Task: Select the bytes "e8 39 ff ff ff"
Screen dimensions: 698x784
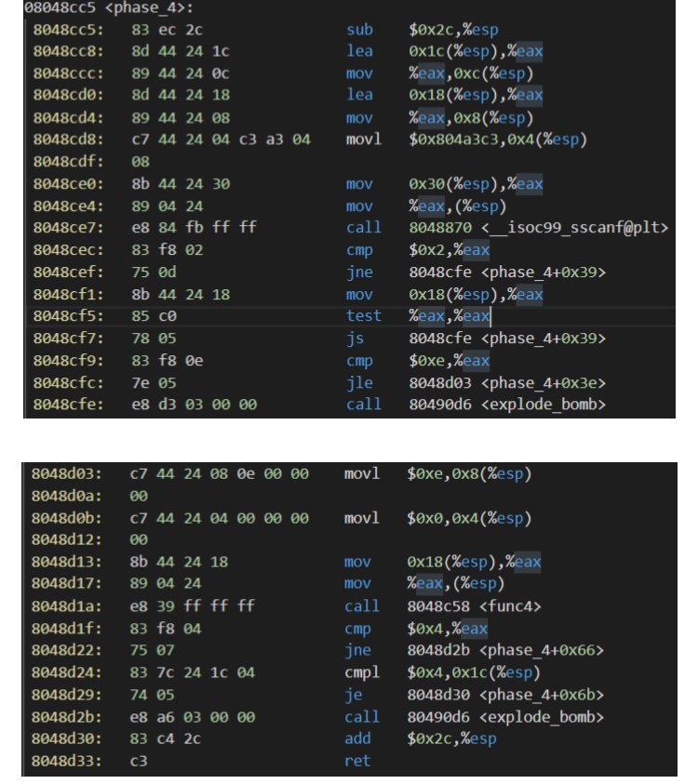Action: 192,606
